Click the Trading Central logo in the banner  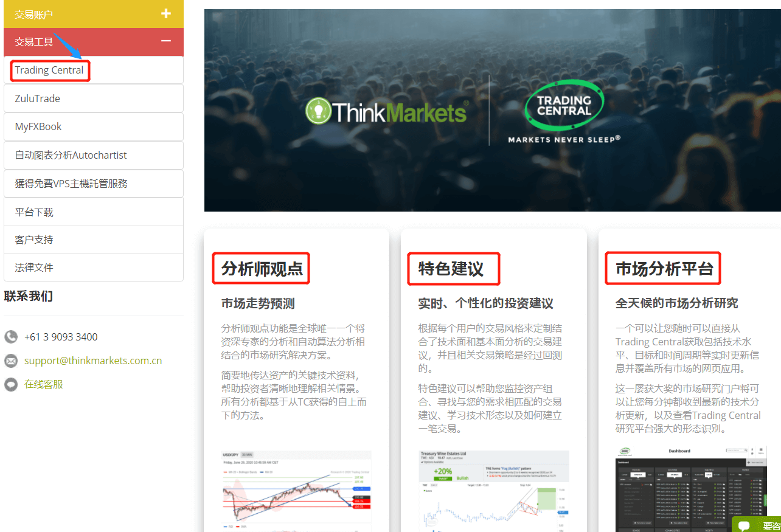(x=564, y=106)
